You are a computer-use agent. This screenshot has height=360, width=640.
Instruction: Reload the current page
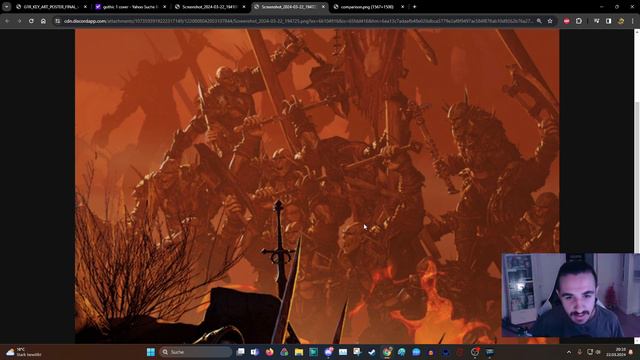tap(31, 21)
